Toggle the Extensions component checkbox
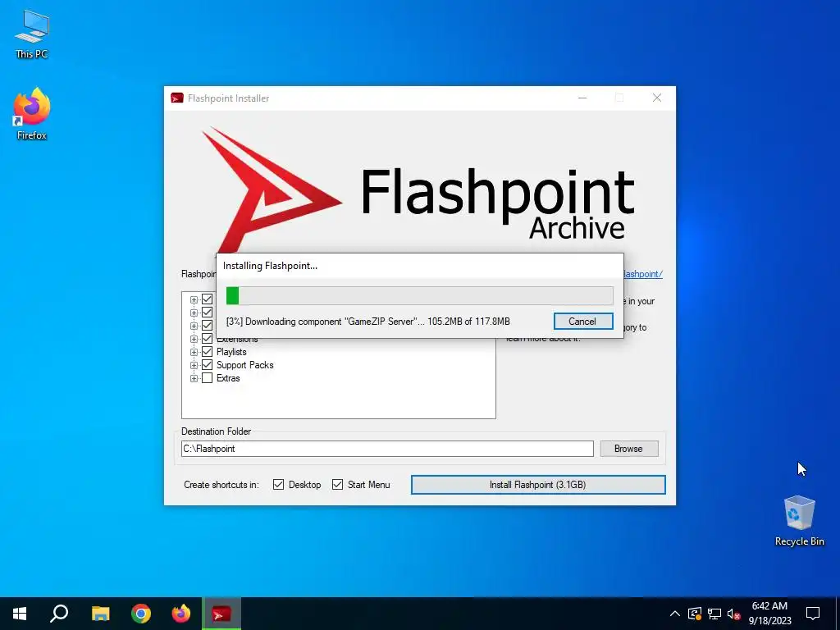This screenshot has height=630, width=840. click(208, 339)
